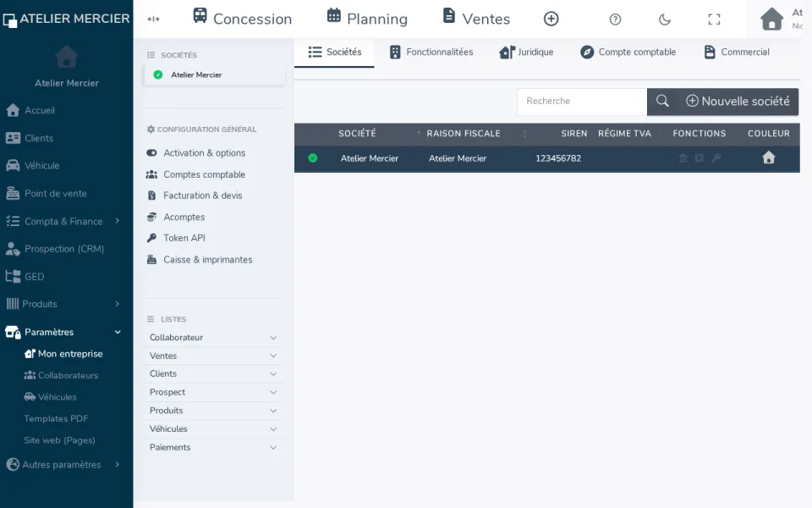
Task: Open the help question-mark icon
Action: pyautogui.click(x=615, y=19)
